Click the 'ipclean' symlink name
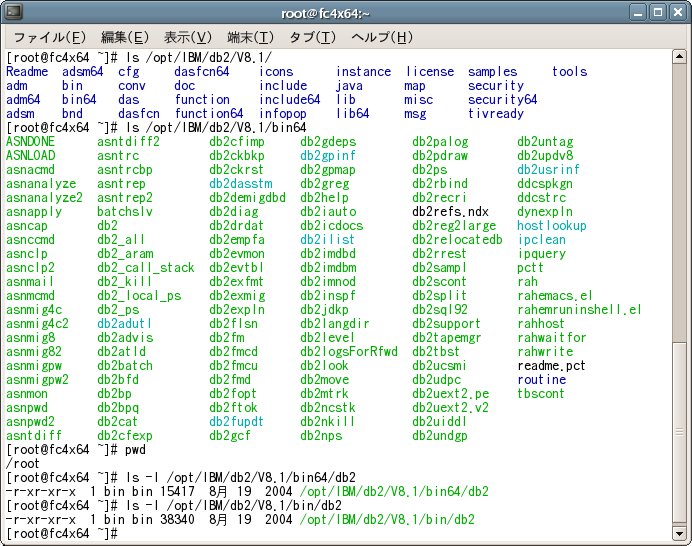This screenshot has height=546, width=692. tap(541, 240)
